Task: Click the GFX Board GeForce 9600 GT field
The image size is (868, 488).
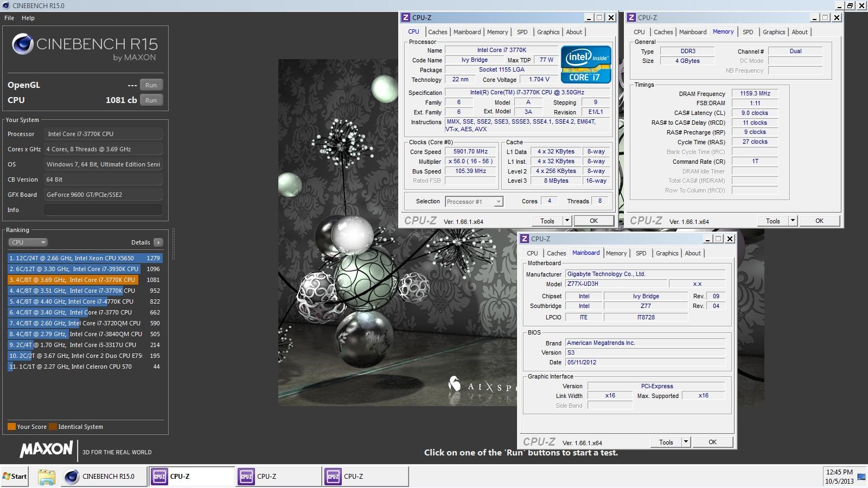Action: tap(103, 195)
